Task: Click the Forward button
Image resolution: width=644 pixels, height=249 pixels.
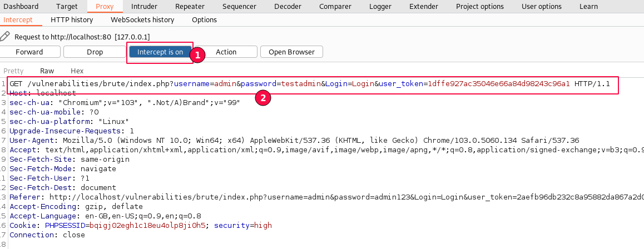Action: (x=29, y=52)
